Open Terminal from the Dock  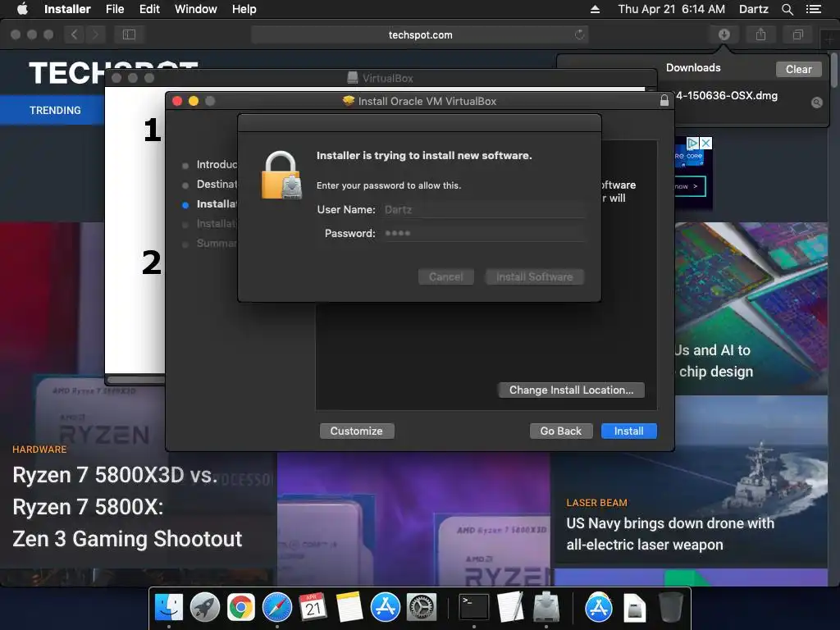(x=474, y=608)
